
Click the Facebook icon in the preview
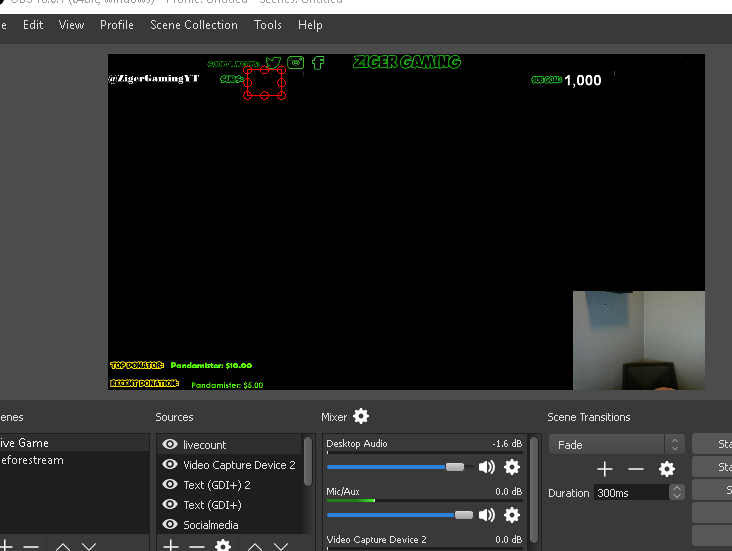318,63
